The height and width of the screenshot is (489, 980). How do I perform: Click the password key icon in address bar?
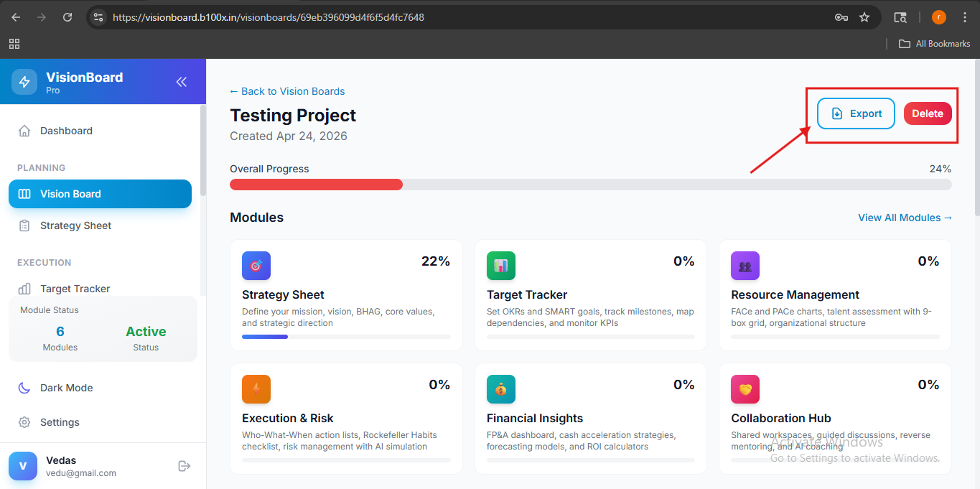pyautogui.click(x=841, y=17)
